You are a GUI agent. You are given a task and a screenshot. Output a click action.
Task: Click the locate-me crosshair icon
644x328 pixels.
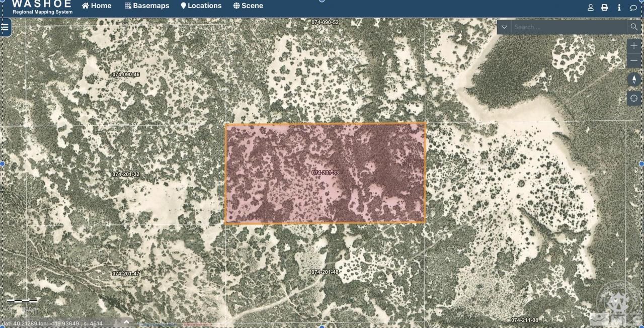(634, 99)
